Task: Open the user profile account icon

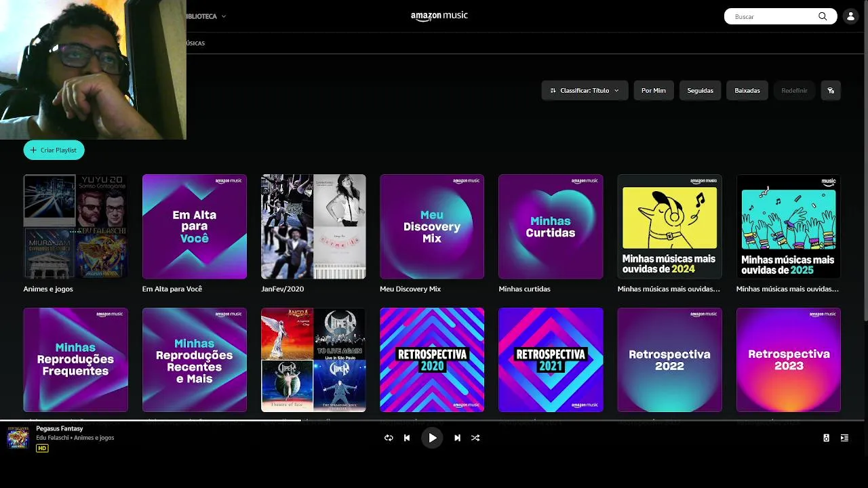Action: (850, 16)
